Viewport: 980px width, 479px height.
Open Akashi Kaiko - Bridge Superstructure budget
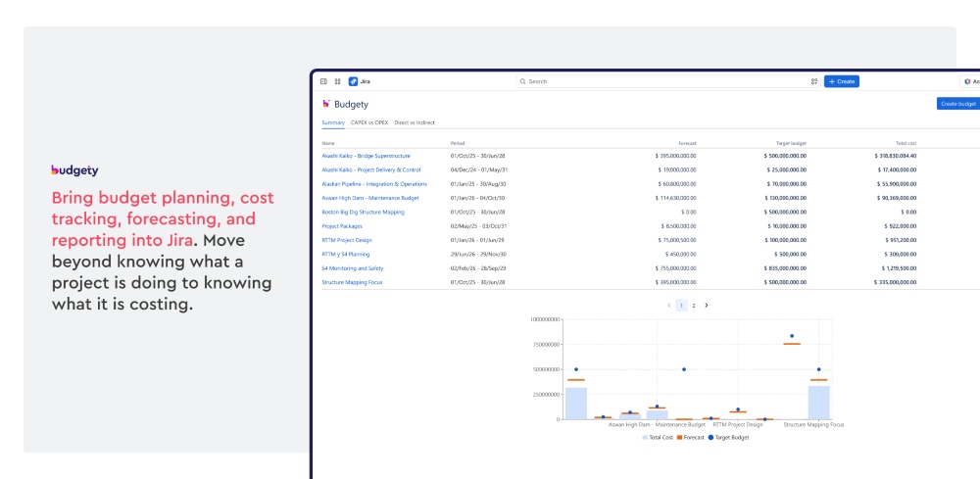(367, 156)
